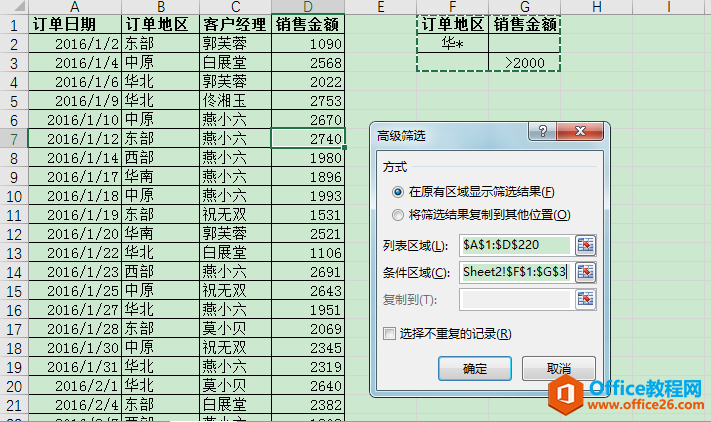Select column C header

(235, 7)
